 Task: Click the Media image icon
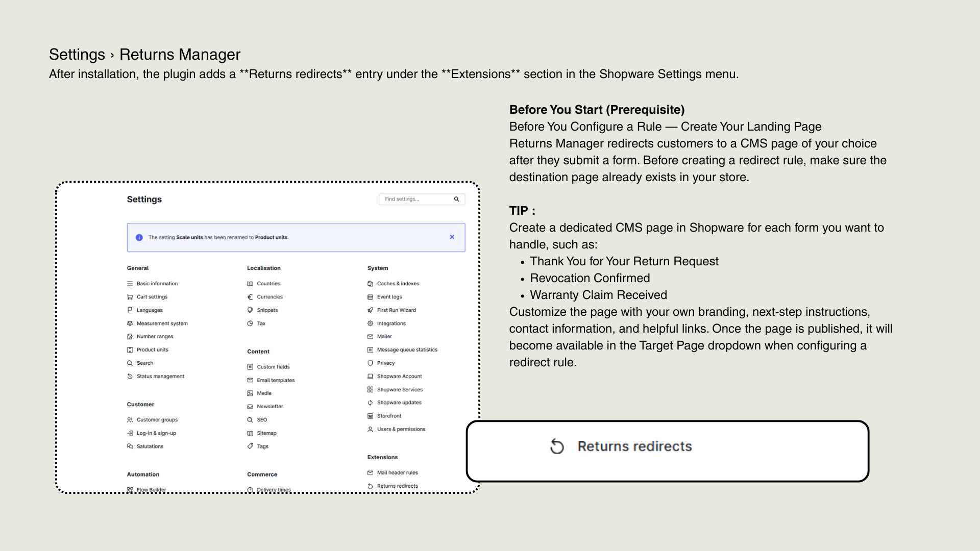coord(250,393)
